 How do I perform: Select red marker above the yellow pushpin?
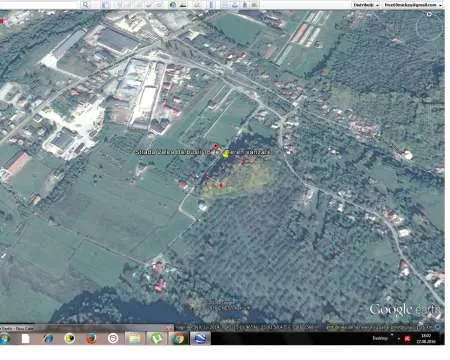point(216,146)
